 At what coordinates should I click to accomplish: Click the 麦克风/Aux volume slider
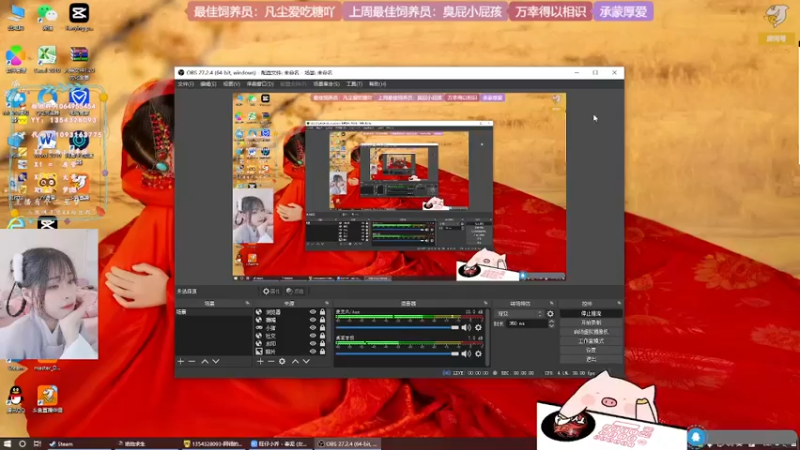397,328
